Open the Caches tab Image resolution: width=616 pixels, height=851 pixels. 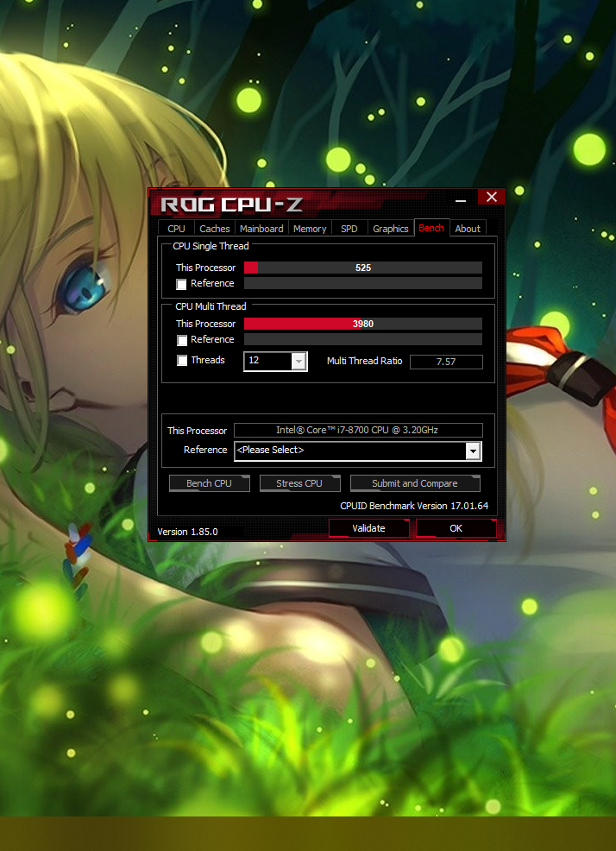(x=214, y=229)
